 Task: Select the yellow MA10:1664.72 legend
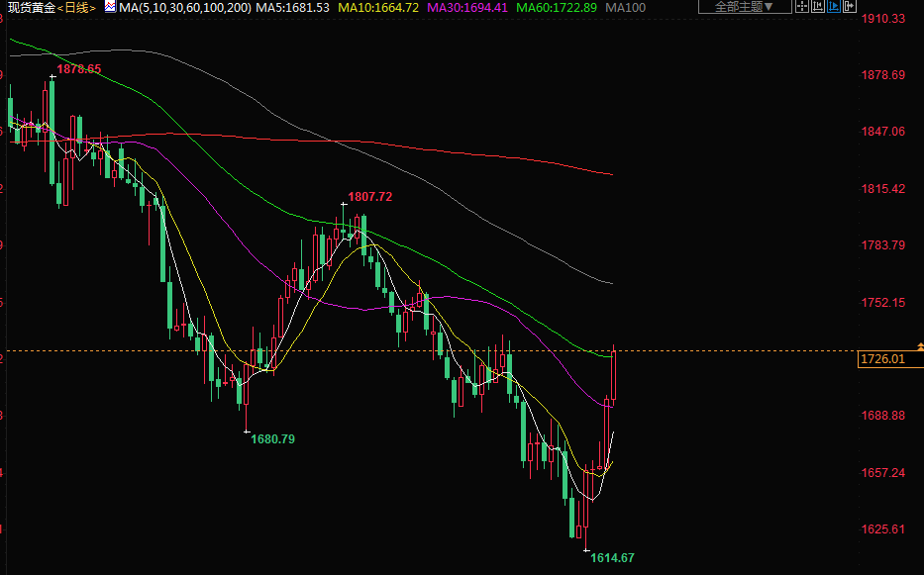pyautogui.click(x=378, y=7)
